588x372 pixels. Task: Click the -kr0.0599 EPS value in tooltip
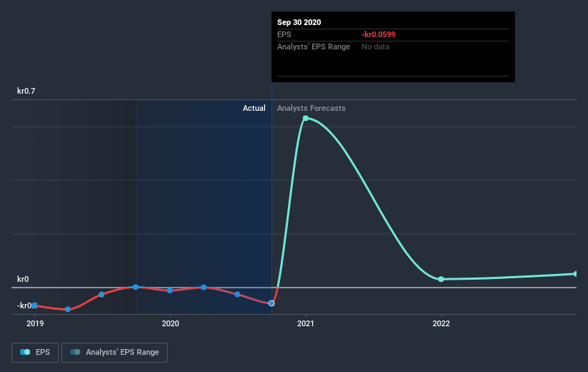coord(378,34)
